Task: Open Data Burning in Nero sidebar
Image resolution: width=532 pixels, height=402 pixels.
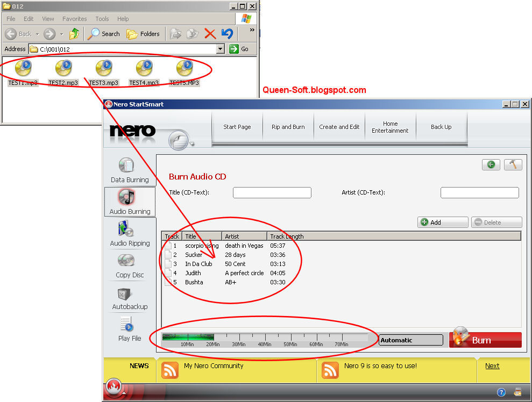Action: pyautogui.click(x=130, y=170)
